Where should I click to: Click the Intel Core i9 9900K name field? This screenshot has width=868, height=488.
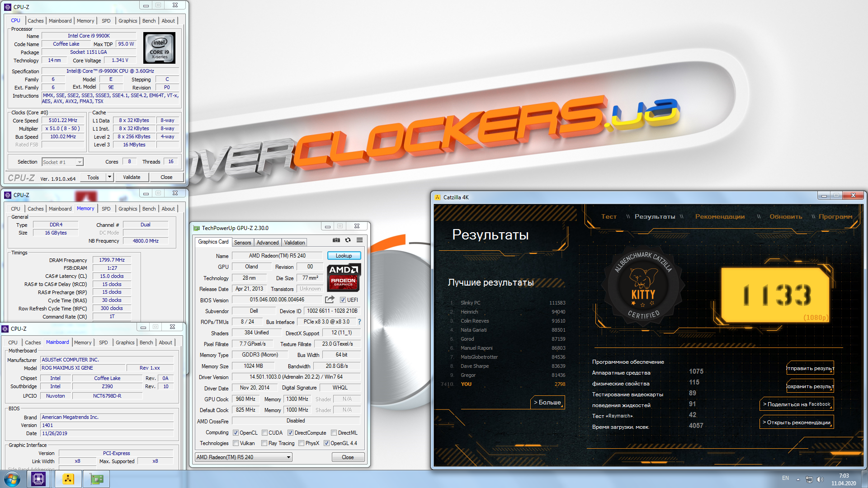[x=89, y=36]
